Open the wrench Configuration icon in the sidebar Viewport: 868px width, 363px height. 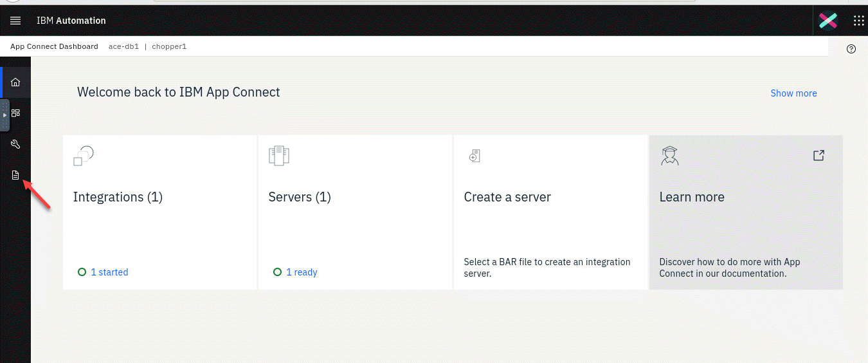pos(15,144)
